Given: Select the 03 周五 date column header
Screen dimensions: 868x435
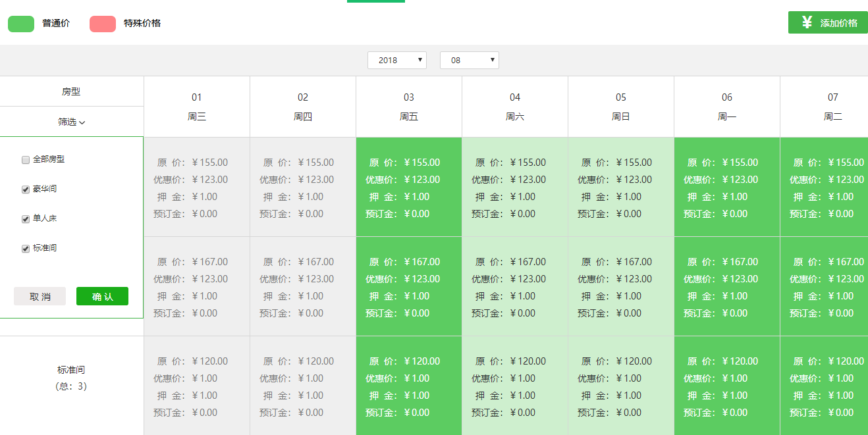Looking at the screenshot, I should 409,107.
